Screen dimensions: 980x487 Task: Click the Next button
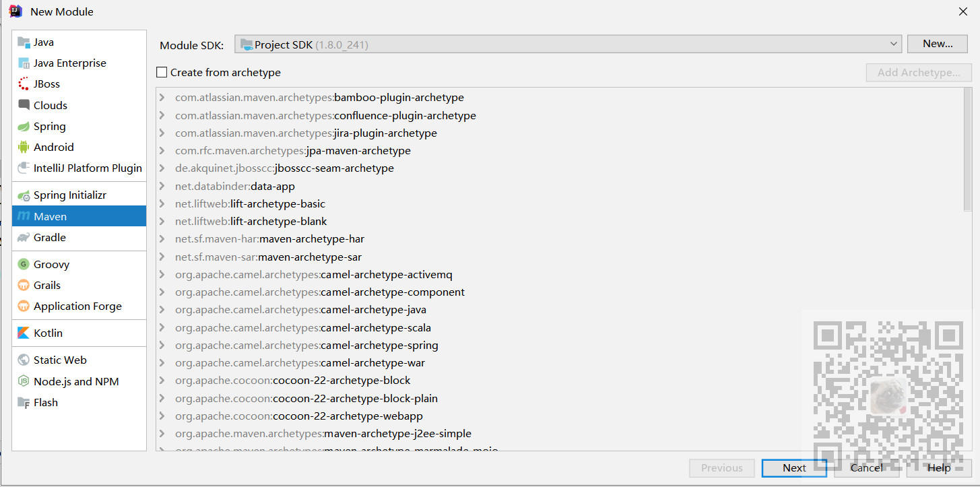pyautogui.click(x=794, y=468)
